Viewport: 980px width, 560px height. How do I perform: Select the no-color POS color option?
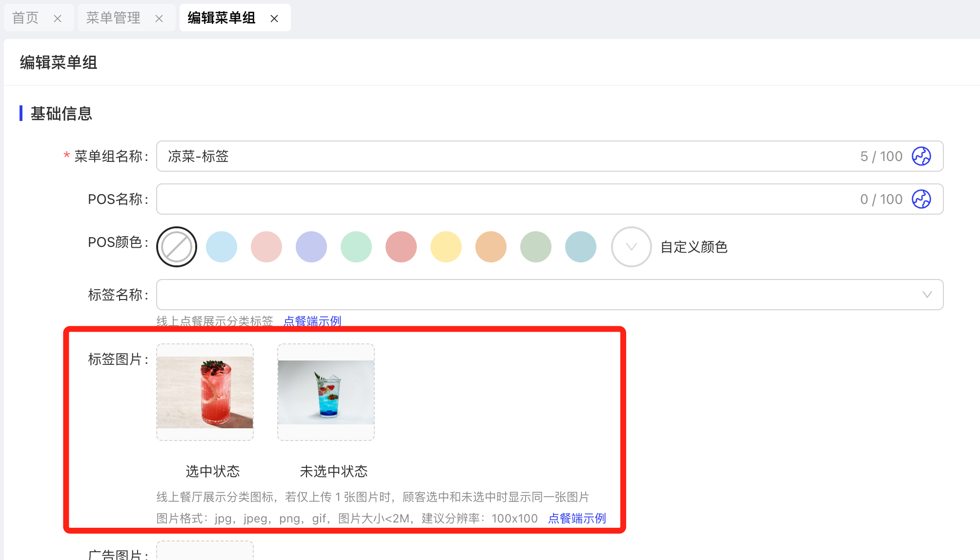pyautogui.click(x=177, y=247)
